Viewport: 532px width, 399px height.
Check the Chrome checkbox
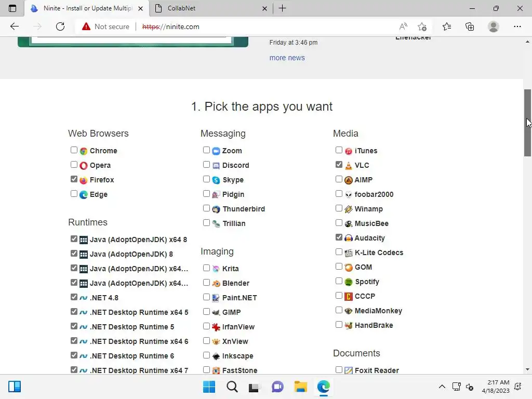[74, 150]
